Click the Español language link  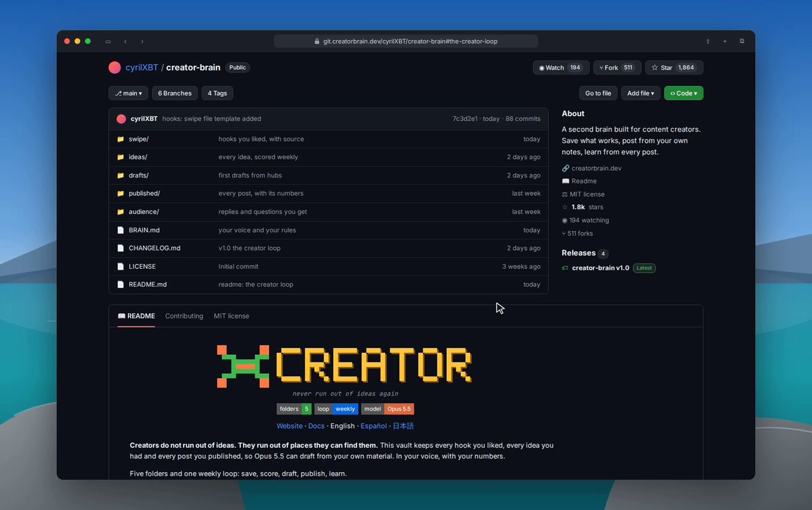(373, 426)
